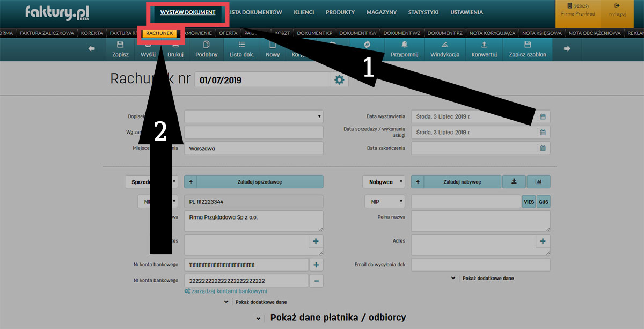Click the Konwertuj conversion icon
The width and height of the screenshot is (644, 329).
point(484,49)
